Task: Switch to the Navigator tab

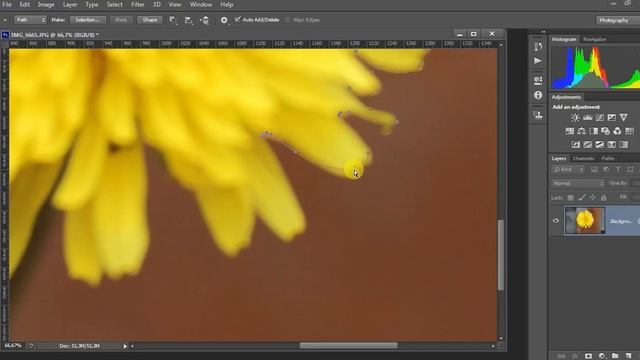Action: [x=594, y=39]
